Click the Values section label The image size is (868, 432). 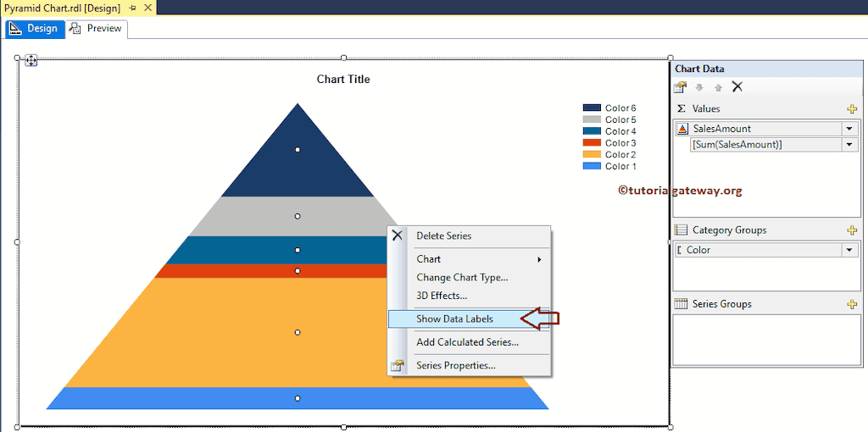click(706, 109)
